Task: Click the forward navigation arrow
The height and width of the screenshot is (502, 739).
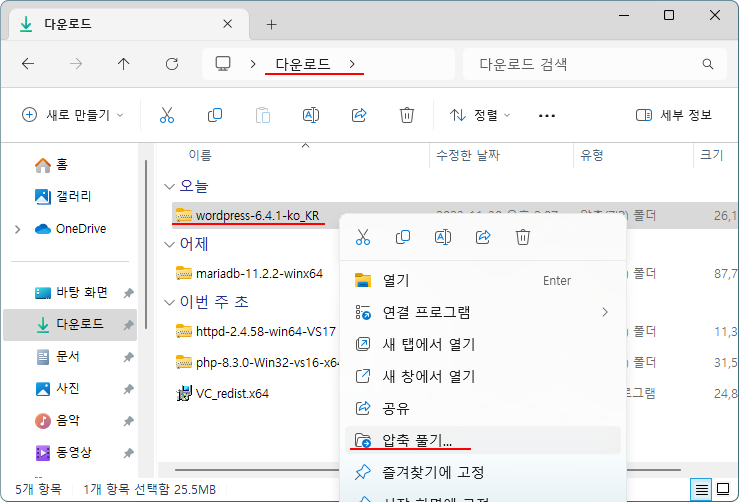Action: pyautogui.click(x=76, y=64)
